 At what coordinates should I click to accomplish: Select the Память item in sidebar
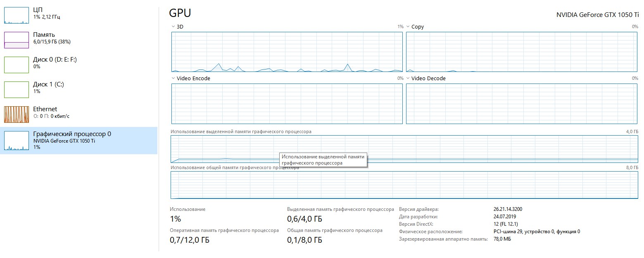pos(44,35)
